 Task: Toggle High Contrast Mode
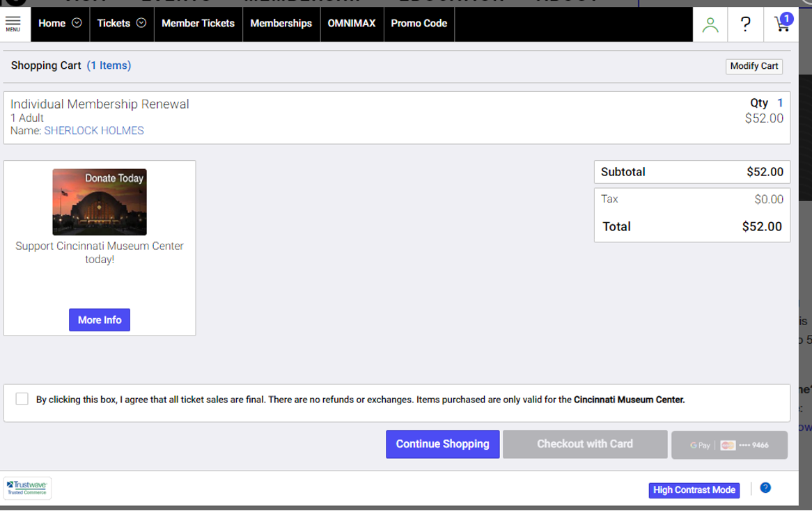[694, 490]
